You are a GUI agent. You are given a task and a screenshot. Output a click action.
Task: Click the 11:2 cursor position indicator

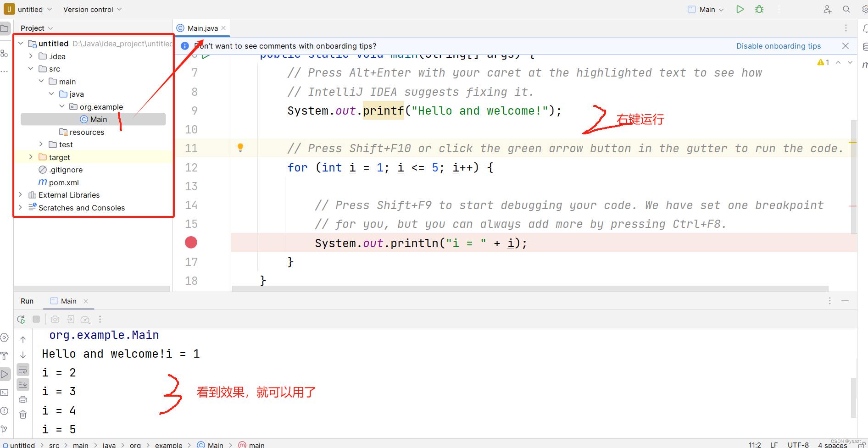click(755, 445)
